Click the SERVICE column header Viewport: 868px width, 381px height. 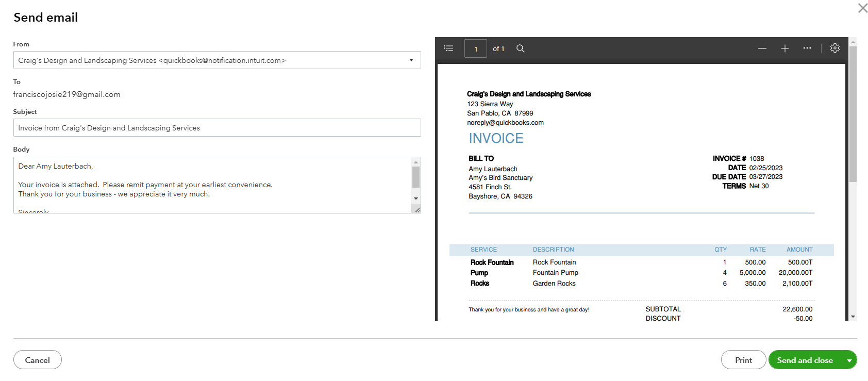coord(483,250)
